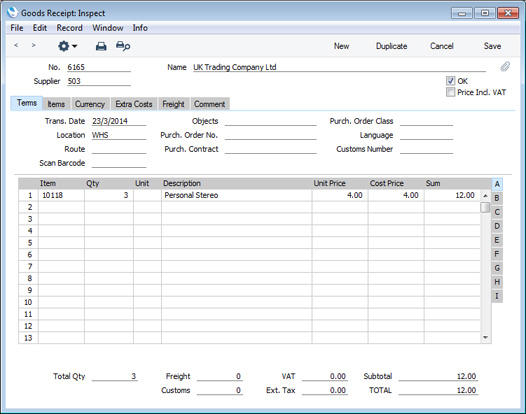Open the Window menu
526x414 pixels.
[x=108, y=28]
